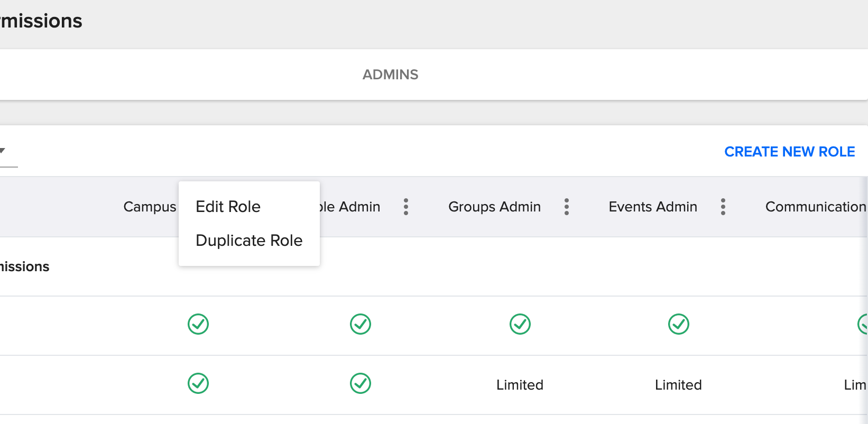Click the CREATE NEW ROLE link

(789, 152)
